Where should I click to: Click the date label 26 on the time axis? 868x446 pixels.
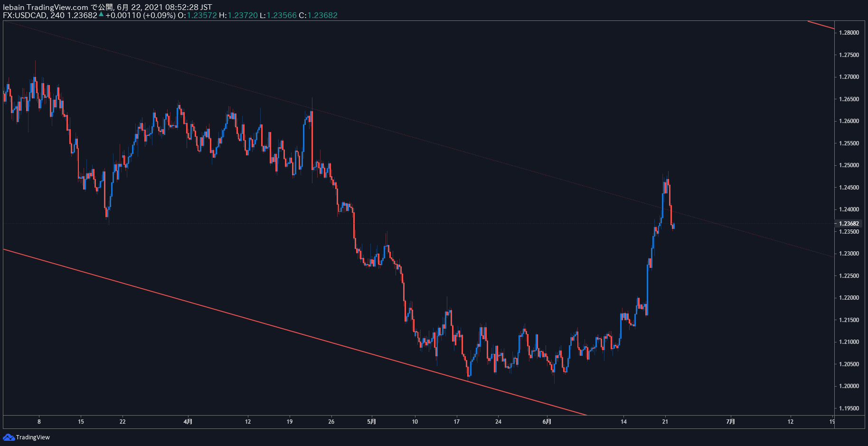(x=331, y=422)
